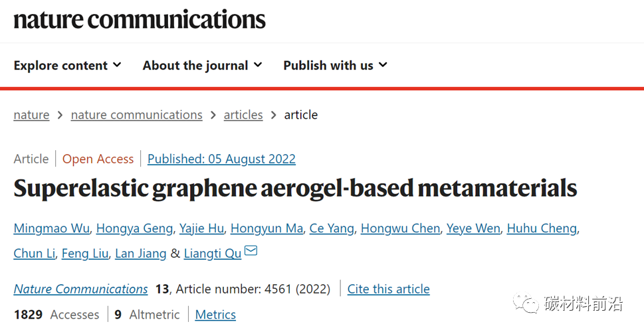Screen dimensions: 644x332
Task: Click the WeChat logo icon in watermark
Action: click(530, 304)
